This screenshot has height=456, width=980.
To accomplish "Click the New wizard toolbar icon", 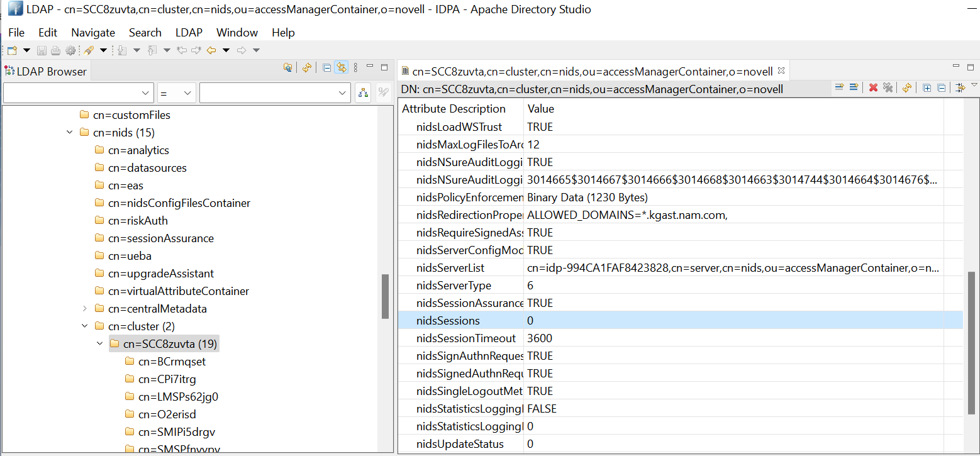I will click(12, 50).
